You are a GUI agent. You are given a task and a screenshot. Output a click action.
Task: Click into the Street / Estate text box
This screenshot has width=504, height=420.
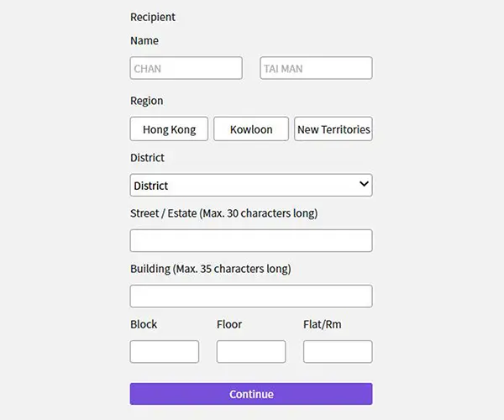(x=251, y=241)
